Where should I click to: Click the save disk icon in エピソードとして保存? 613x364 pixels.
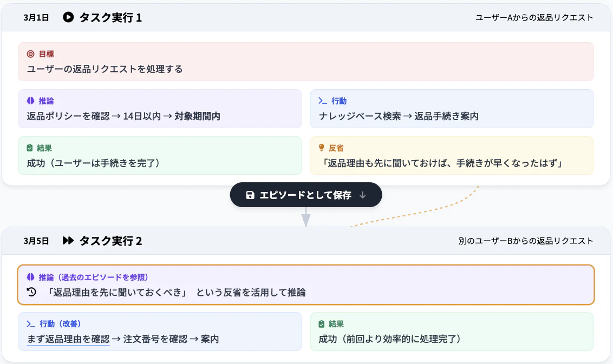[x=250, y=195]
